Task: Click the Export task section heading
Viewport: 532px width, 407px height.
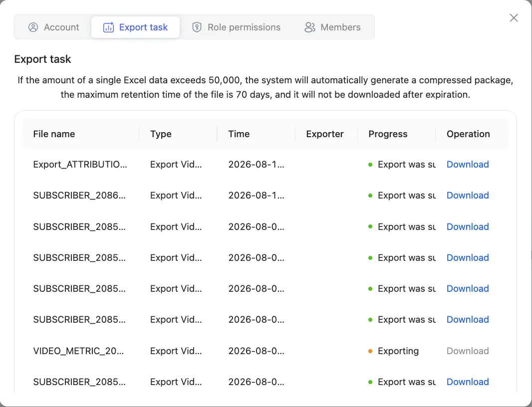Action: click(x=42, y=59)
